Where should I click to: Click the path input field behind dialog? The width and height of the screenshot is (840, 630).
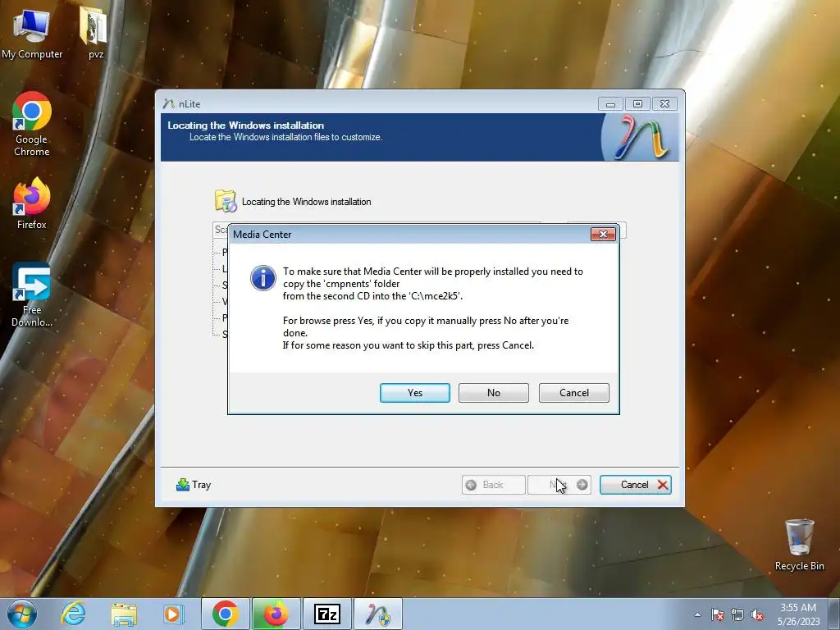point(376,230)
